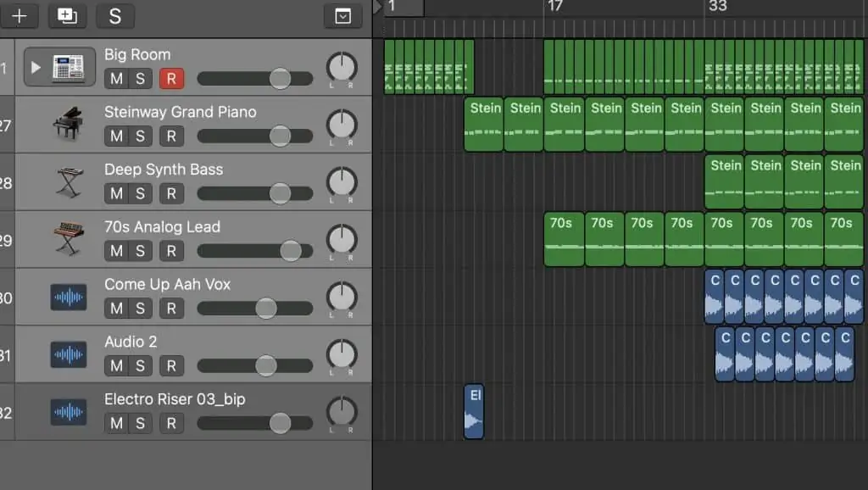Select the Big Room track name

tap(137, 55)
